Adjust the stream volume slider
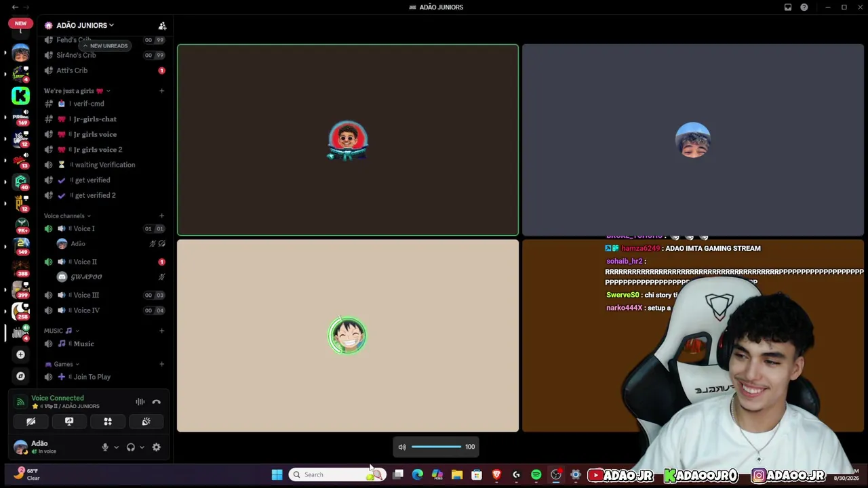Image resolution: width=868 pixels, height=488 pixels. point(436,447)
